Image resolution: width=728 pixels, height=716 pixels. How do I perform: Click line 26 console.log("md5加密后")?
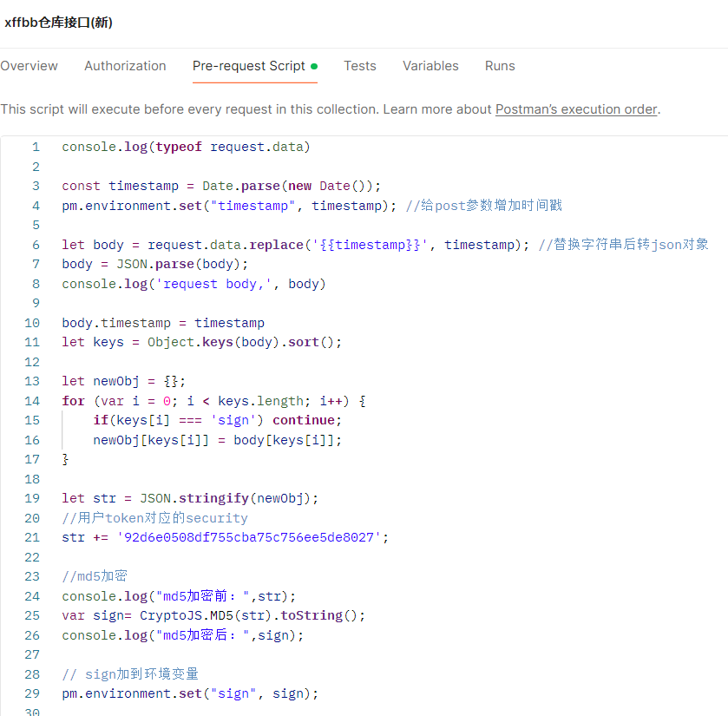click(182, 634)
